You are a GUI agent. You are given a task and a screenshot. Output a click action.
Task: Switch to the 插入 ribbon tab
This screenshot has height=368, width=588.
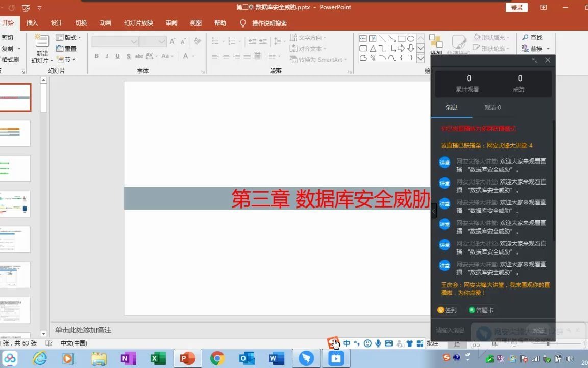(x=33, y=22)
